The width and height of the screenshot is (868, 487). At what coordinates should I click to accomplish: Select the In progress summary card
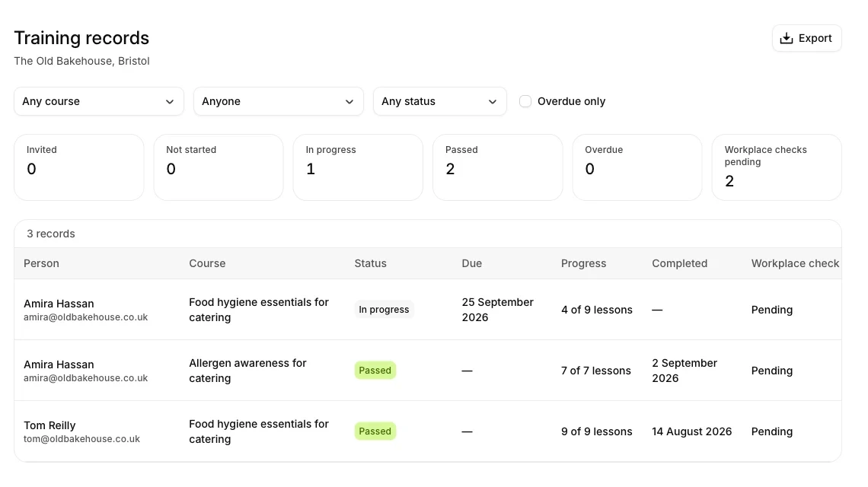tap(358, 167)
